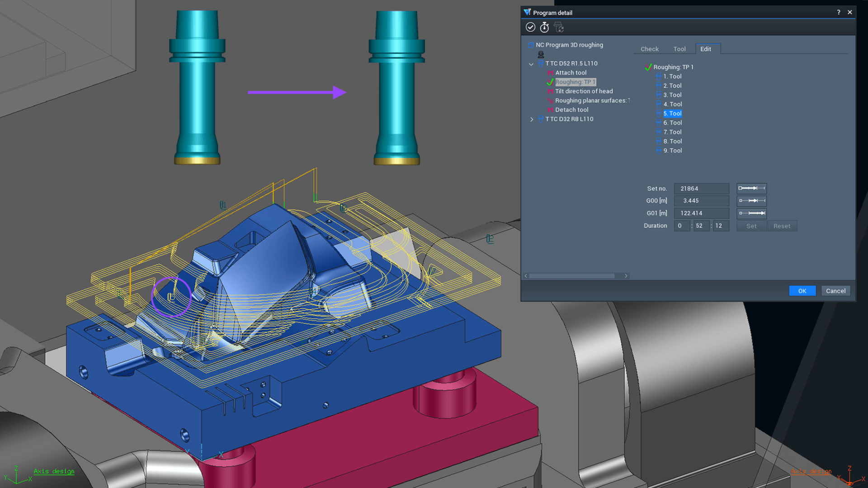Click the G01 [m] position slider
The image size is (868, 488).
click(x=751, y=213)
